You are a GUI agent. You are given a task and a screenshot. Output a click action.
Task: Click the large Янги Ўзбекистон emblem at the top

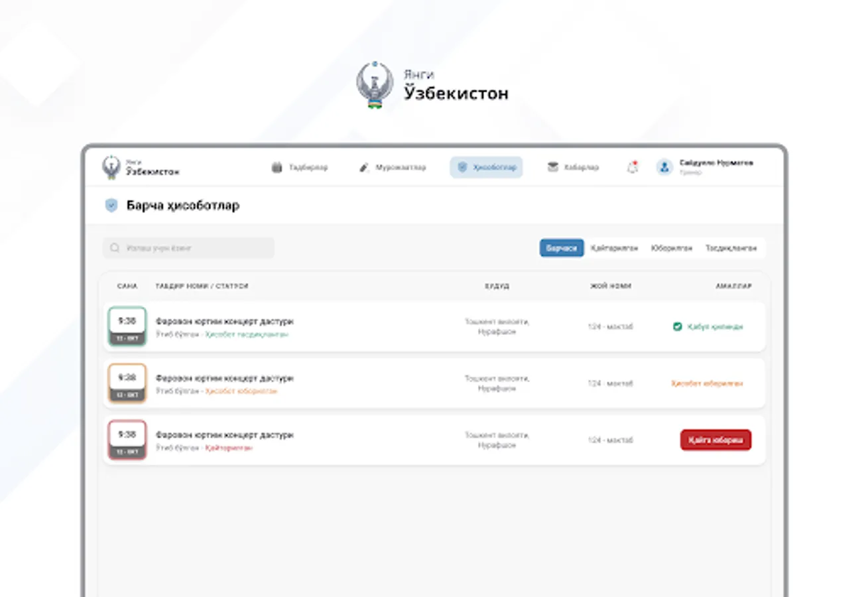pyautogui.click(x=375, y=85)
